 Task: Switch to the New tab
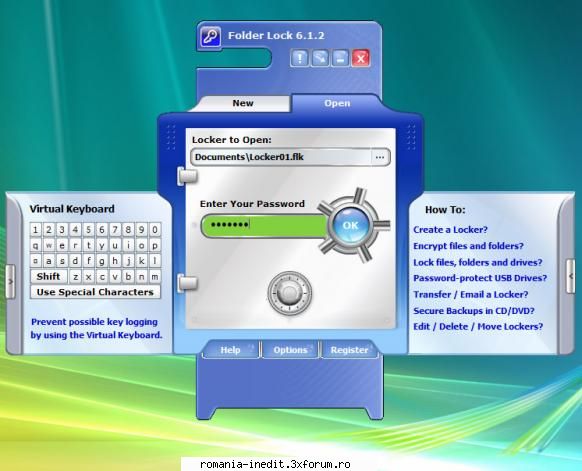(243, 103)
